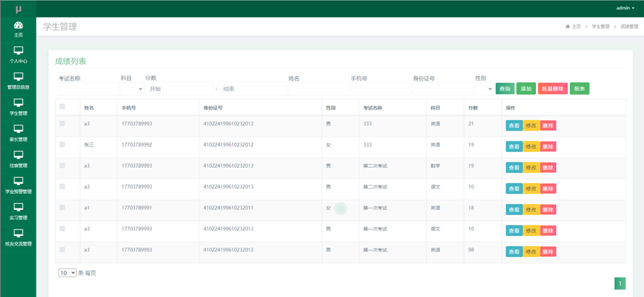
Task: Go to page 1 in pagination
Action: (x=620, y=283)
